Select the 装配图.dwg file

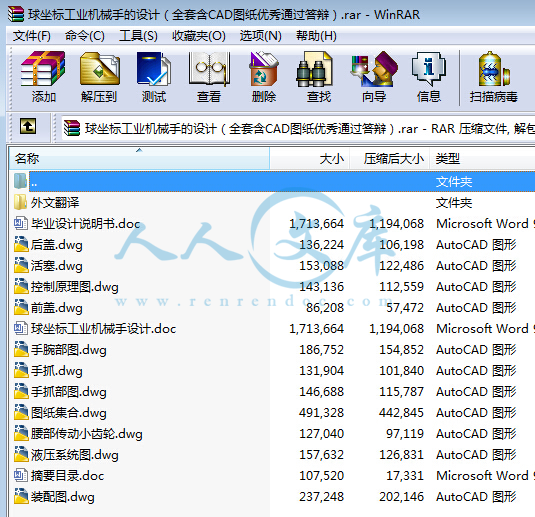62,497
